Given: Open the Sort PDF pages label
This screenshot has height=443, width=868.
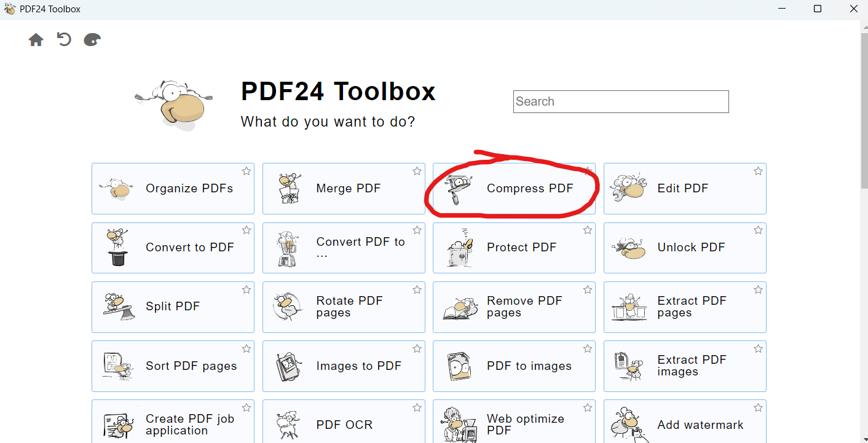Looking at the screenshot, I should [x=191, y=366].
